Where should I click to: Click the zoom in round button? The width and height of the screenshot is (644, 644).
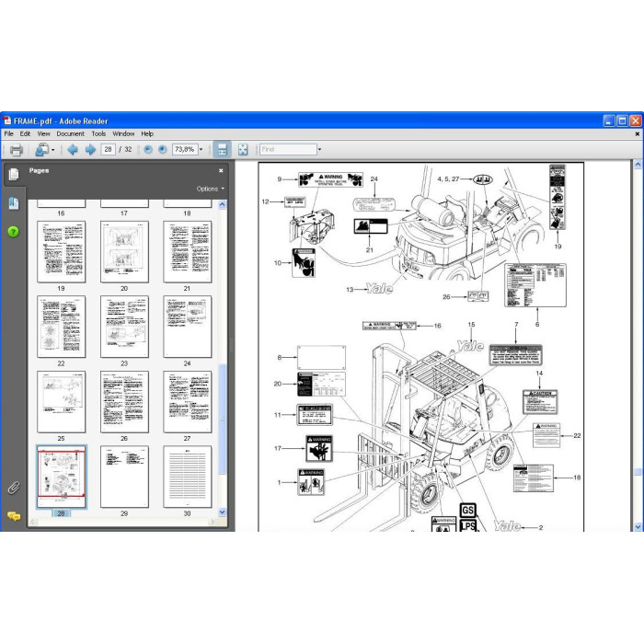(163, 149)
